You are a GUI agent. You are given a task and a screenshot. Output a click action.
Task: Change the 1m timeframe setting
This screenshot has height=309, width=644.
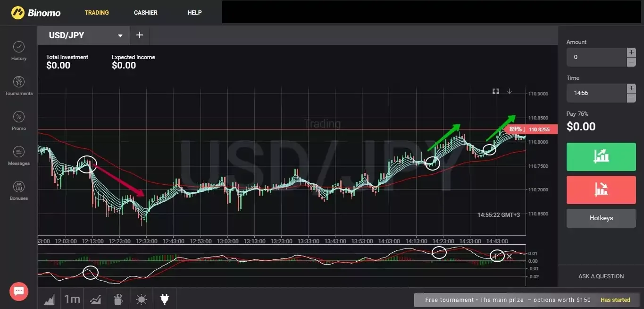coord(72,299)
